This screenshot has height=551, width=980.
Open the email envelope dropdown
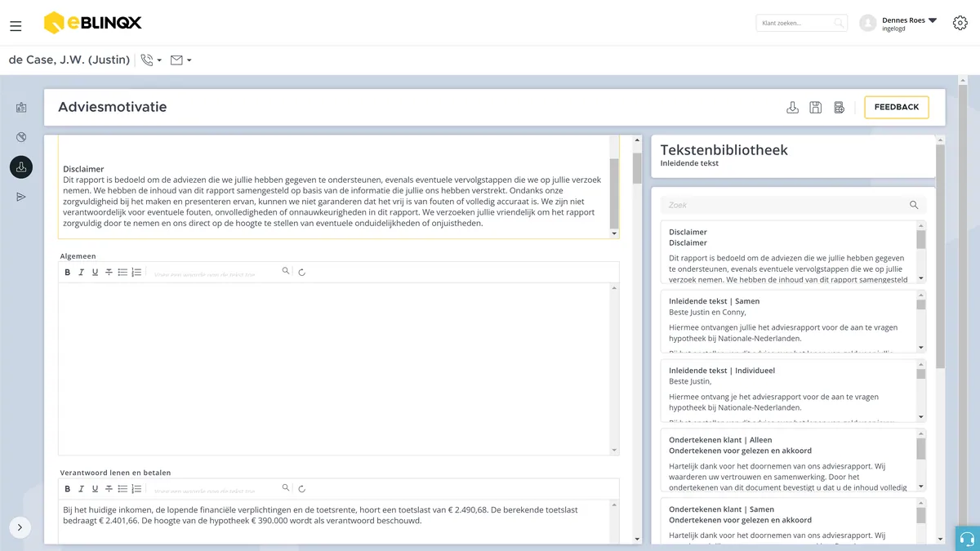180,60
